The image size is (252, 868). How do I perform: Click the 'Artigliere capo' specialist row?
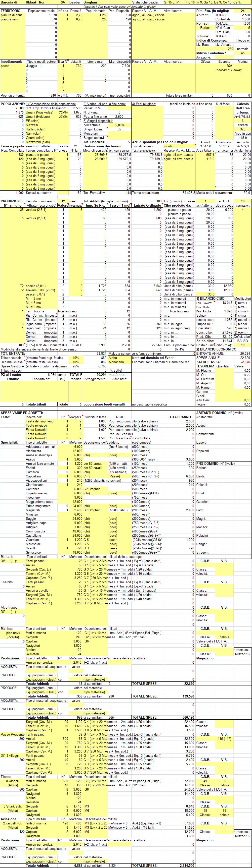[36, 523]
